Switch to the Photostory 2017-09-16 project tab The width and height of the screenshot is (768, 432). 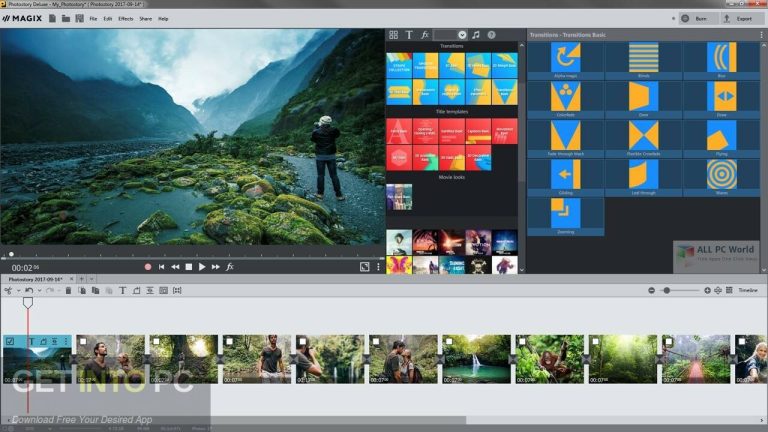pos(36,279)
